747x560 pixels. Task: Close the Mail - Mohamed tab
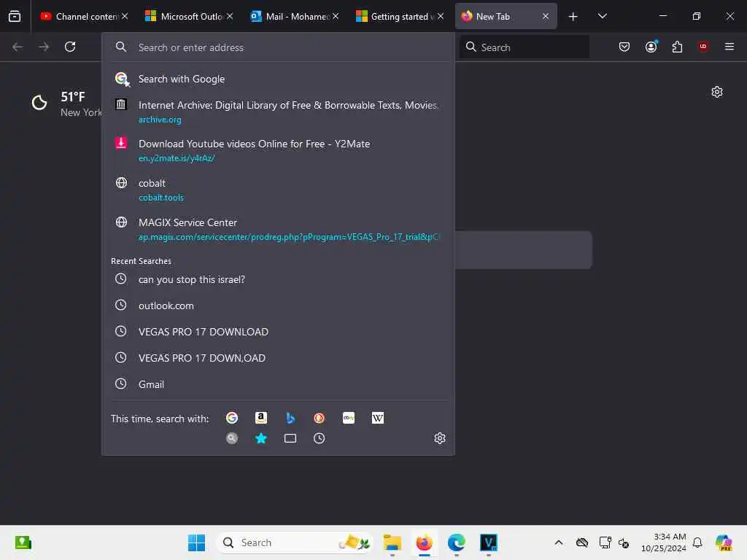coord(336,16)
